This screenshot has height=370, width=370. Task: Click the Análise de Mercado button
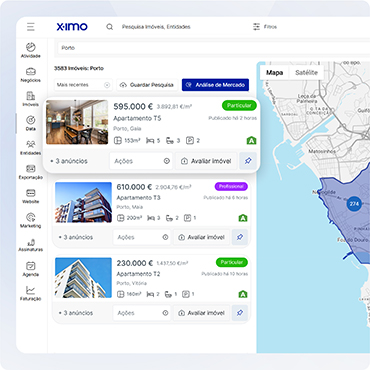click(215, 85)
